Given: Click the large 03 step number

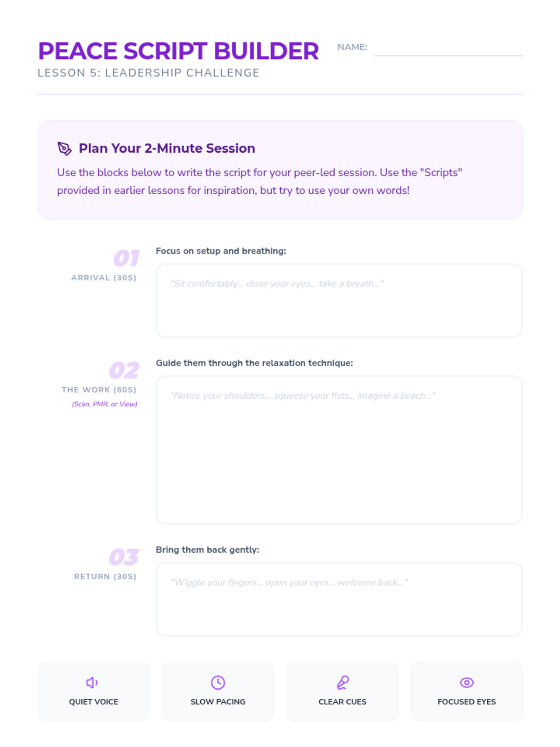Looking at the screenshot, I should [x=124, y=557].
